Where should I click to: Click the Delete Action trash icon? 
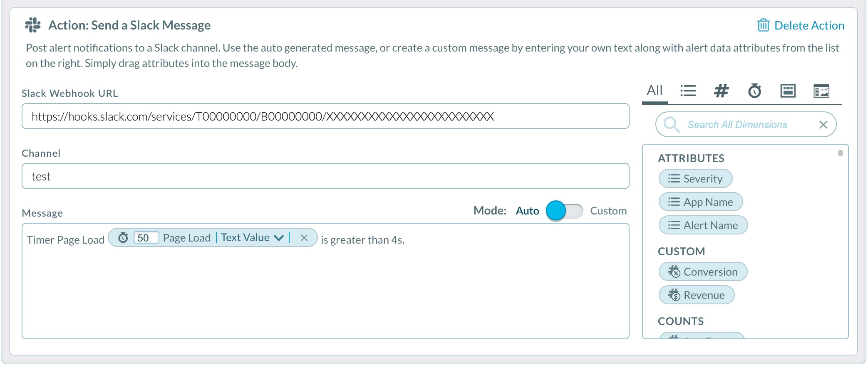point(763,25)
